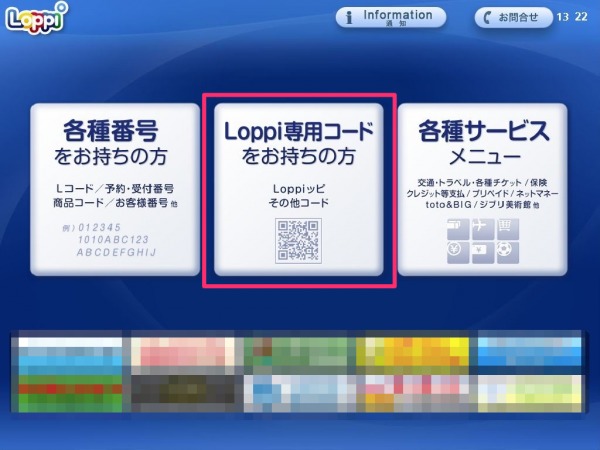Viewport: 600px width, 450px height.
Task: Tap the info 'i' icon
Action: (349, 18)
